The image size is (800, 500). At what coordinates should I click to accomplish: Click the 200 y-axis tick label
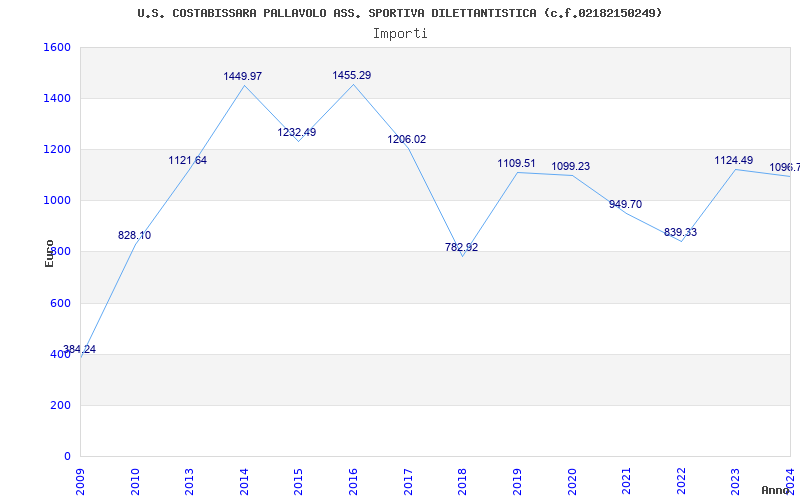[x=60, y=406]
